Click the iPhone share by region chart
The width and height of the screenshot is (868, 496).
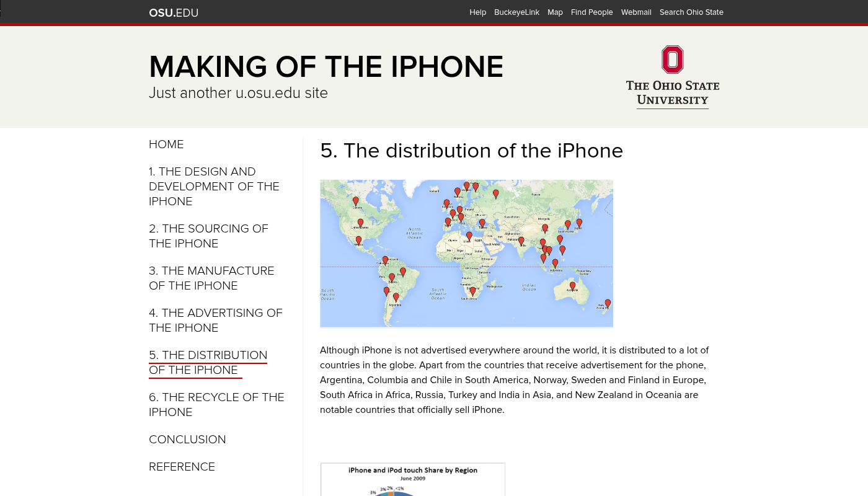tap(412, 479)
